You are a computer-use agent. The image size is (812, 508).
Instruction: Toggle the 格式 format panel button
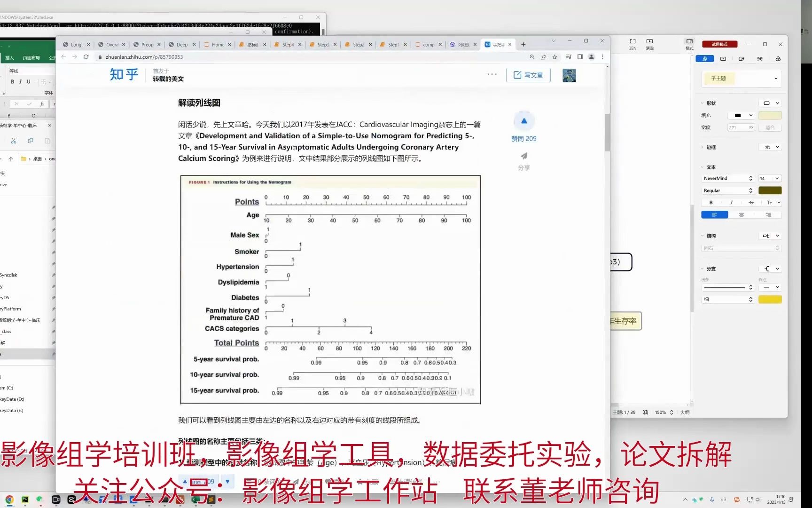(x=689, y=44)
